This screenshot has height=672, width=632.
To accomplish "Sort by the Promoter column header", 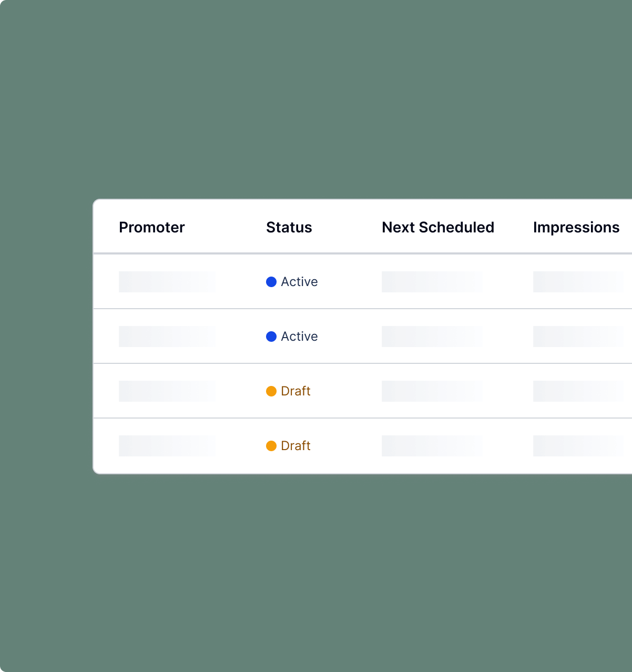I will pyautogui.click(x=152, y=227).
